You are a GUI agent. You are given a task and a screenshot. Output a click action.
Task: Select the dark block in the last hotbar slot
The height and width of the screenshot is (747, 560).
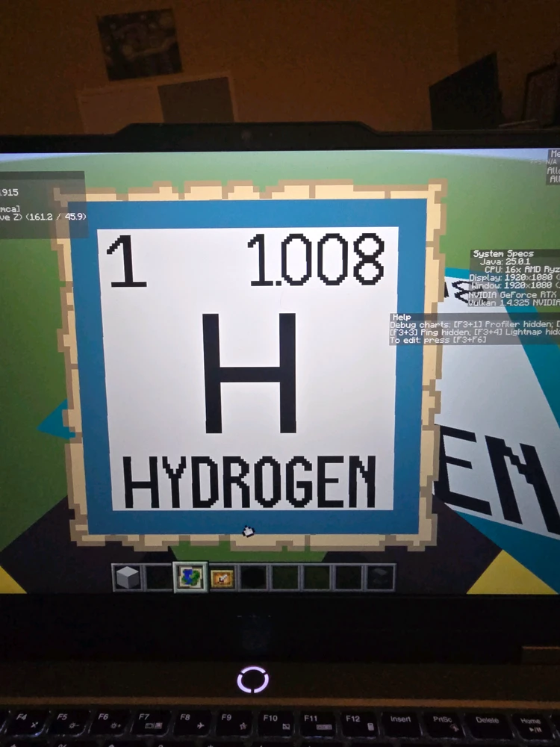click(x=379, y=577)
